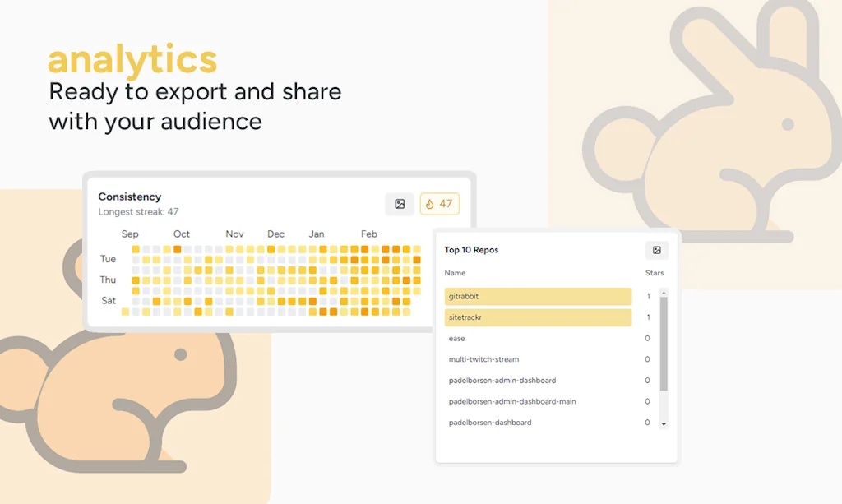Click the export image icon on Consistency card
The width and height of the screenshot is (842, 504).
coord(400,204)
